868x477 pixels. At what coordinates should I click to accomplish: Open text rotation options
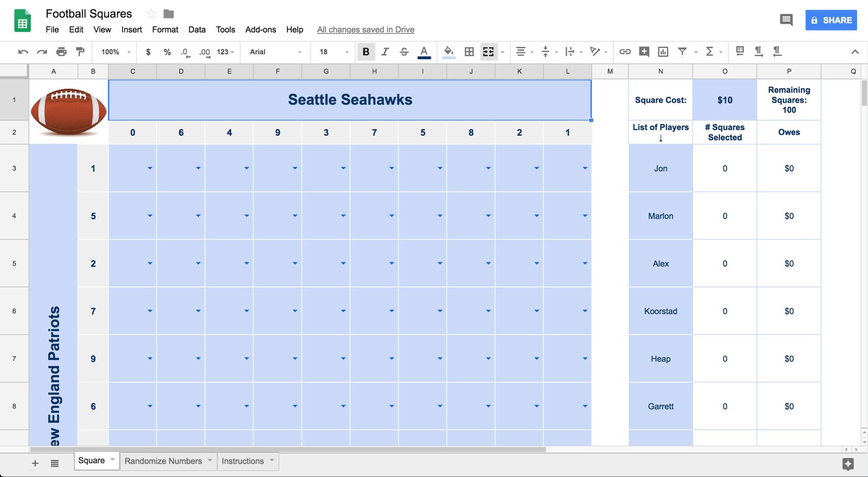coord(595,52)
